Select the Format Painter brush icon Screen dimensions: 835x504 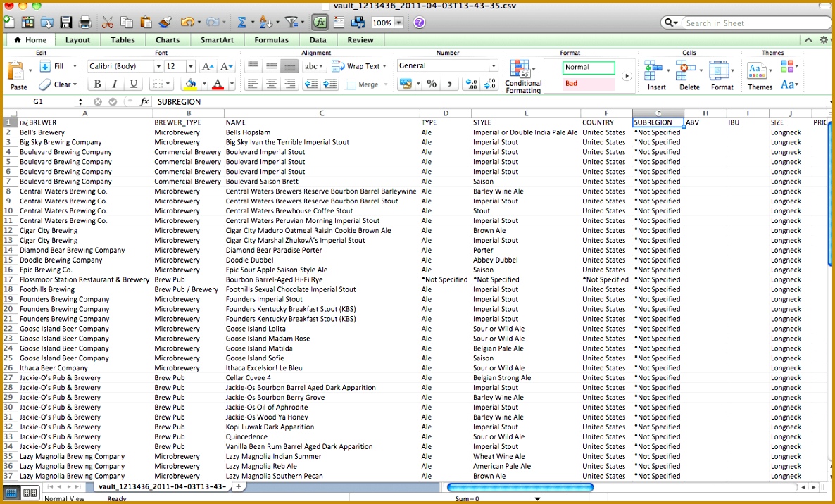pos(165,22)
